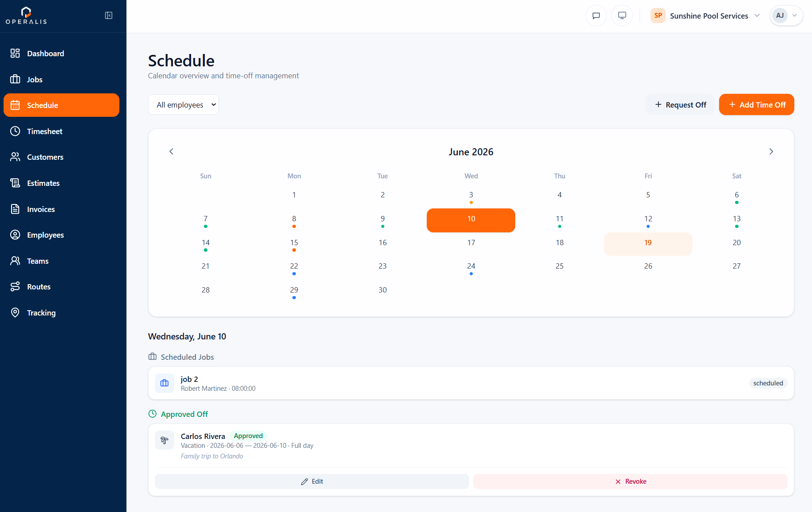Click the job 2 briefcase icon
The image size is (812, 512).
165,383
